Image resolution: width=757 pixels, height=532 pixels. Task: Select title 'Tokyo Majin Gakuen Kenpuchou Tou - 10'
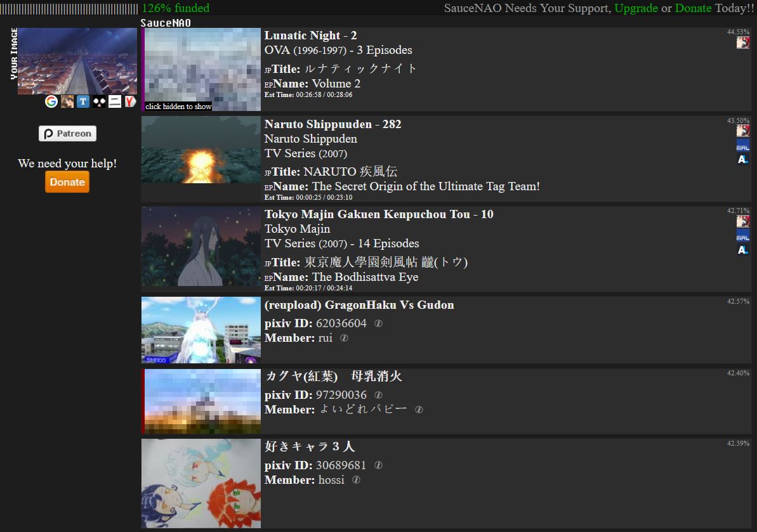tap(379, 214)
